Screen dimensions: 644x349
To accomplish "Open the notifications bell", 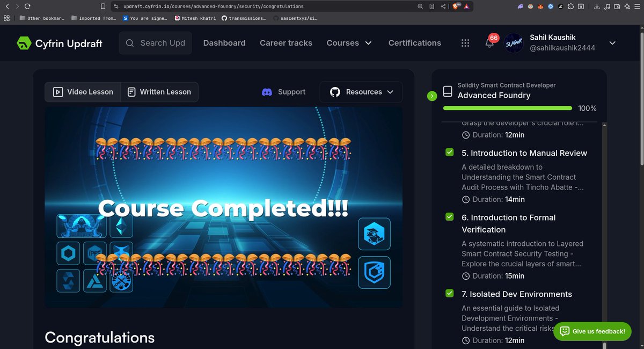I will tap(489, 43).
